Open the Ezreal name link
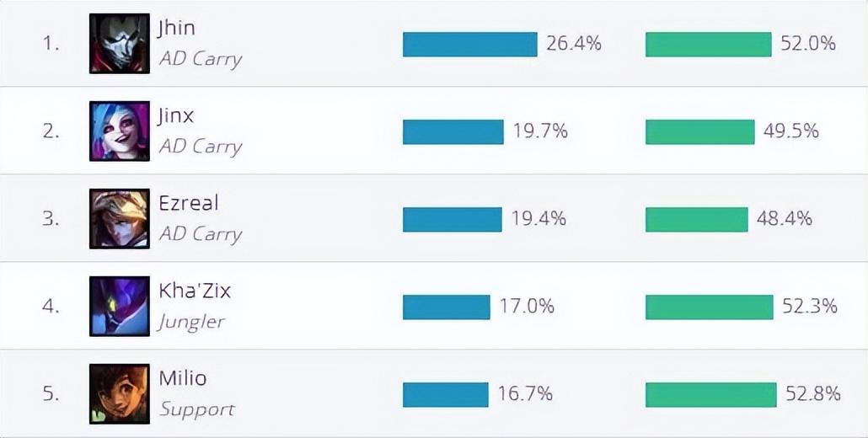Viewport: 868px width, 438px height. 189,203
